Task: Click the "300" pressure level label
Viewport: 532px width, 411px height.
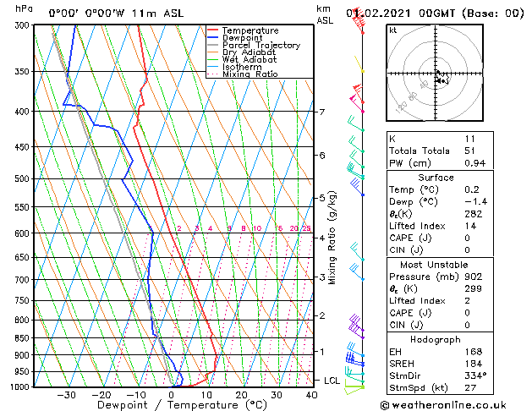Action: click(x=24, y=25)
